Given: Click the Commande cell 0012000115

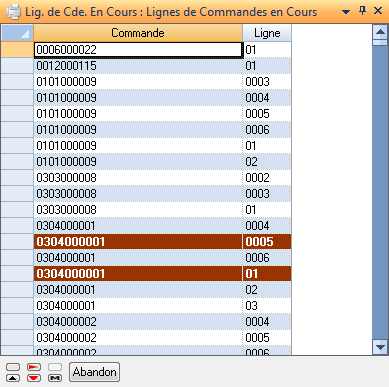Looking at the screenshot, I should (138, 66).
